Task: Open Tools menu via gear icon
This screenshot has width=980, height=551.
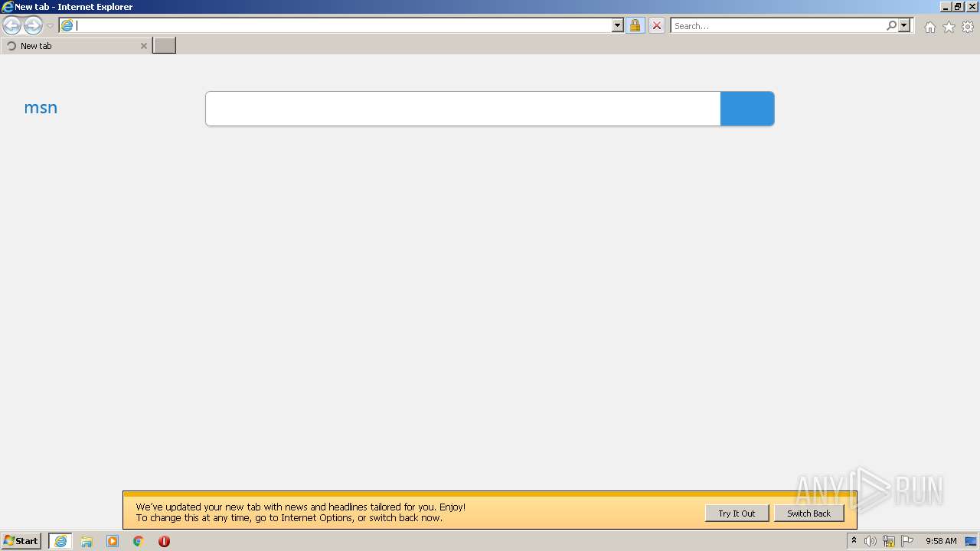Action: coord(968,27)
